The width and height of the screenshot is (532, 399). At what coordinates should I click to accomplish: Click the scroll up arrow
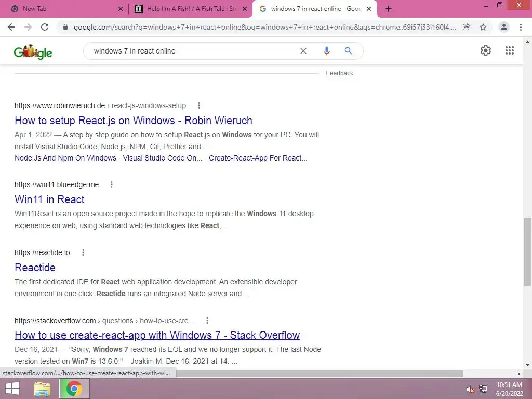point(527,42)
